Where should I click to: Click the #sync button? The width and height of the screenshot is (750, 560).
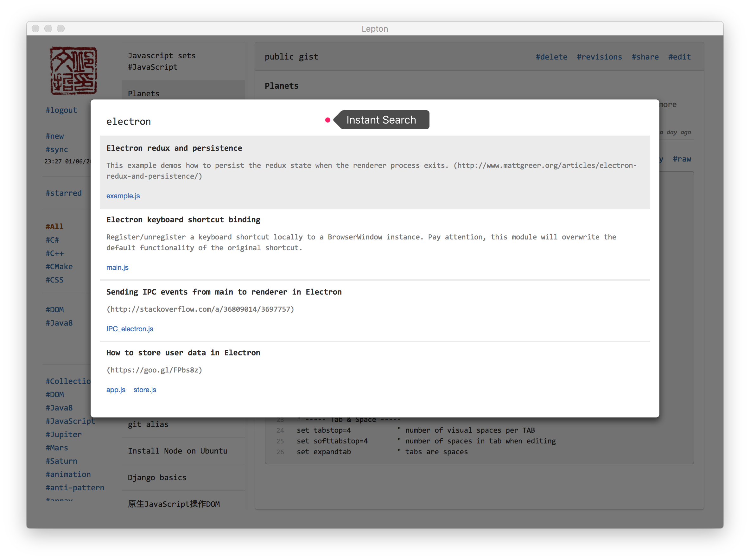tap(57, 150)
